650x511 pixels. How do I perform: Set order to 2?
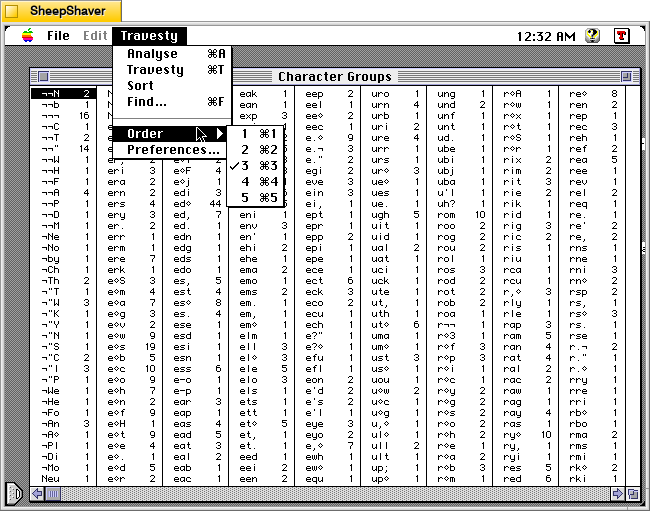(255, 150)
